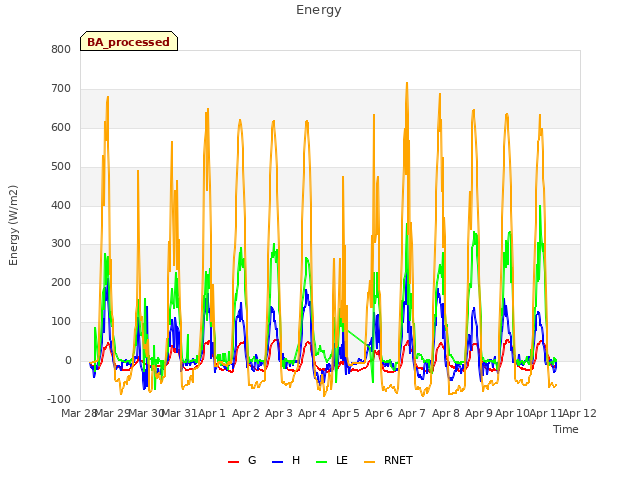Screen dimensions: 640x480
Task: Click the green LE legend swatch
Action: coord(322,462)
